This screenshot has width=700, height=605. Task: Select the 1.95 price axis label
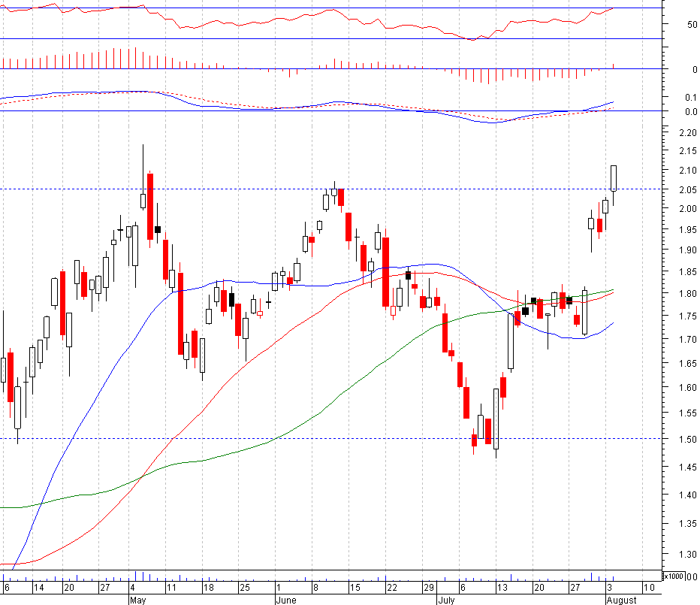pyautogui.click(x=687, y=230)
